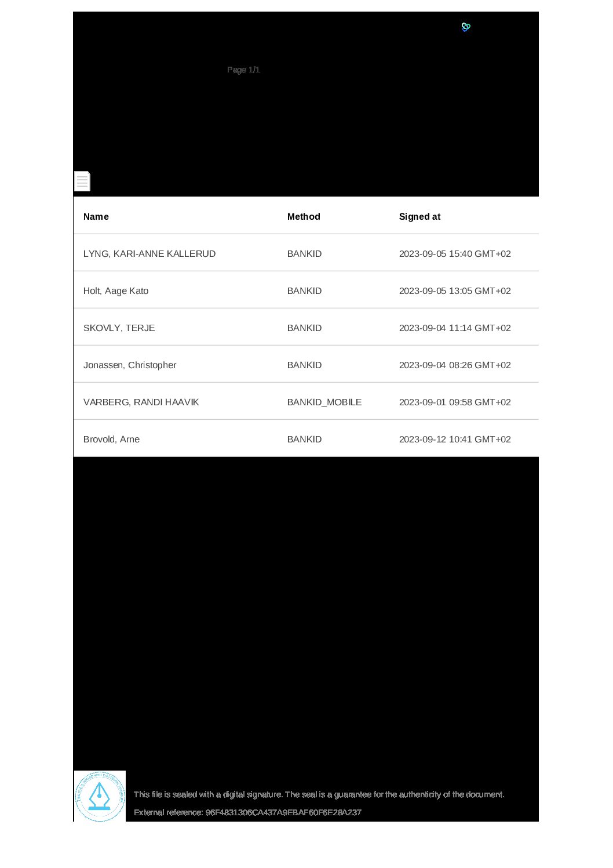Click BANKID method in the Brovold row
613x868 pixels.
pyautogui.click(x=305, y=439)
